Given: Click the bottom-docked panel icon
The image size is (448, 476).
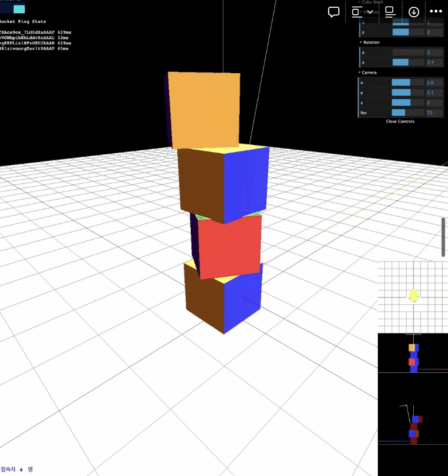Looking at the screenshot, I should point(390,12).
